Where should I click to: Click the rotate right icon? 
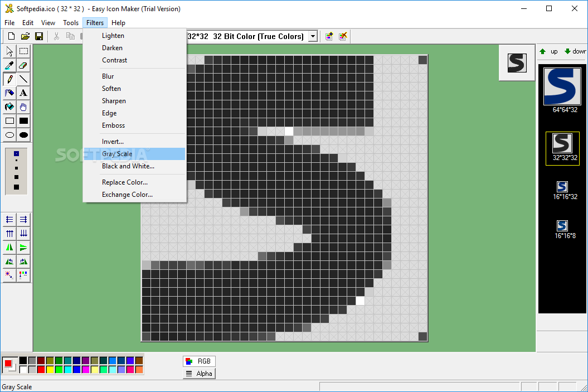click(x=23, y=262)
